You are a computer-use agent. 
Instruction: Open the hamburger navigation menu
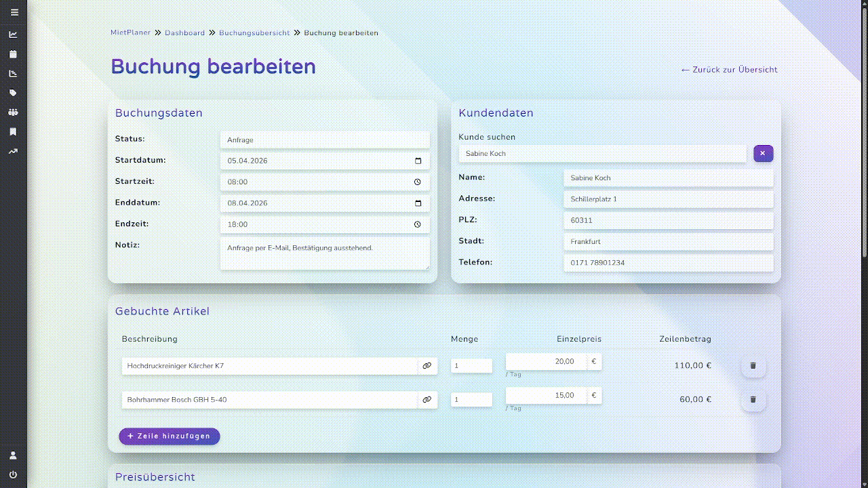[14, 12]
